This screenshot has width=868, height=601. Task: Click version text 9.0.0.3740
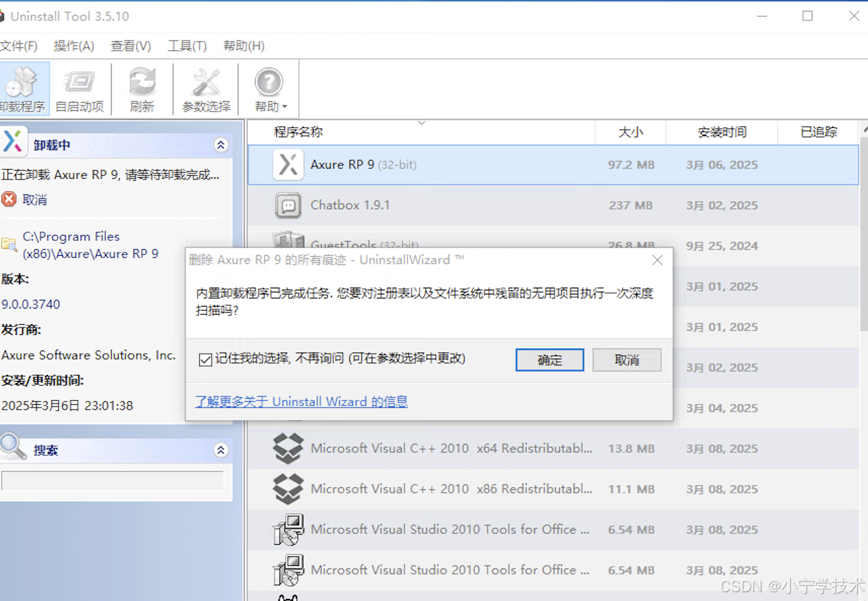[x=30, y=304]
